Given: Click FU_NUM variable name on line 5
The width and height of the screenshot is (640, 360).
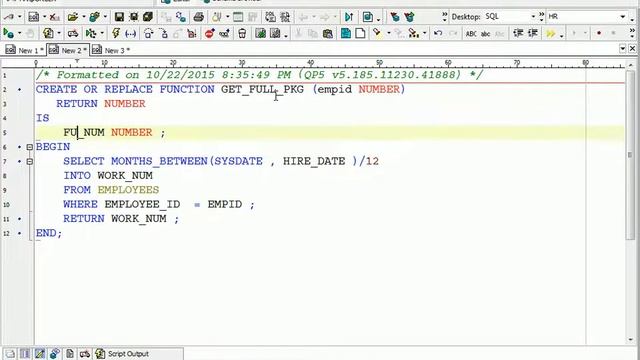Looking at the screenshot, I should tap(84, 132).
